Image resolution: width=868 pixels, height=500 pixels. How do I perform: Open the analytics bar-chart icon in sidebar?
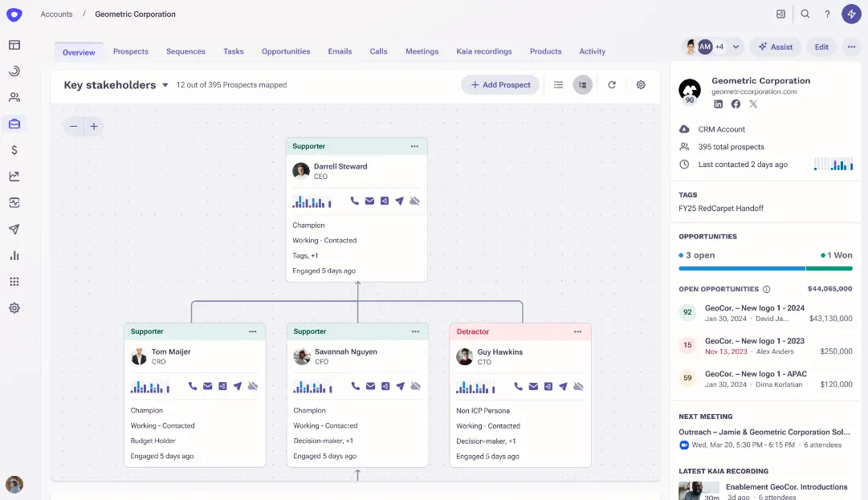coord(14,255)
